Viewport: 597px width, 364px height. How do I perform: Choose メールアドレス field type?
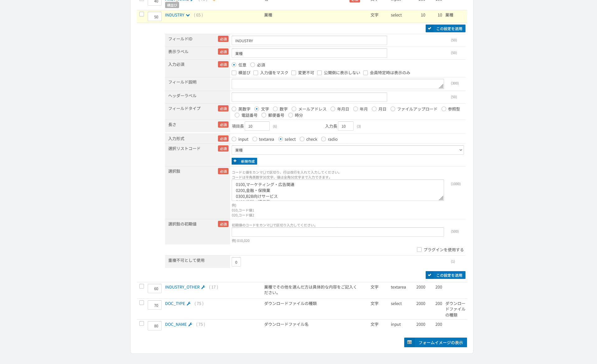point(294,109)
